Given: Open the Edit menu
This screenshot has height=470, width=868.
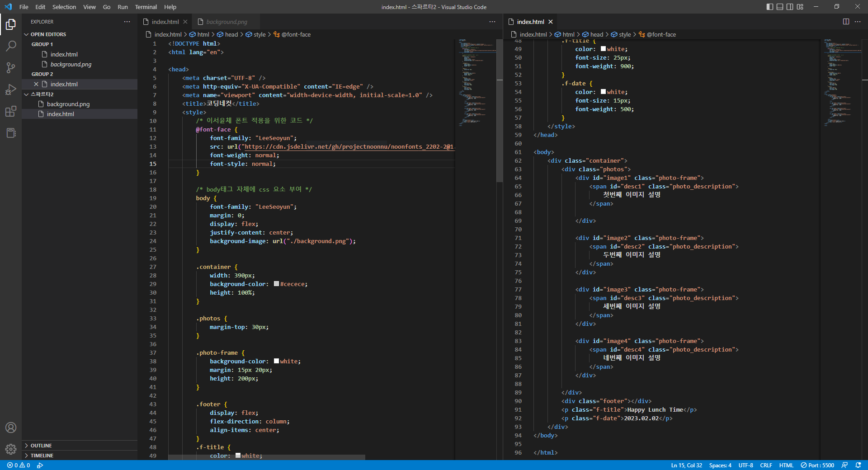Looking at the screenshot, I should pyautogui.click(x=40, y=7).
